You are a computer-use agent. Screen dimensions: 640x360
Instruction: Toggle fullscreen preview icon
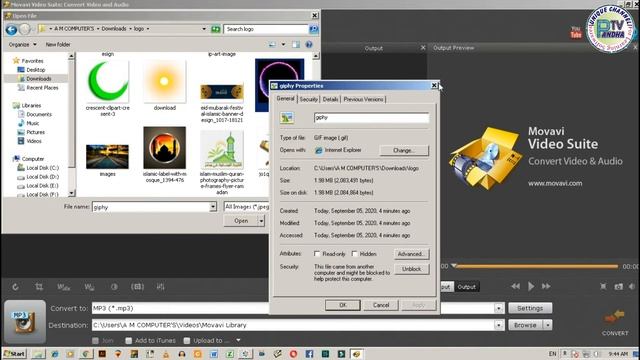[603, 287]
